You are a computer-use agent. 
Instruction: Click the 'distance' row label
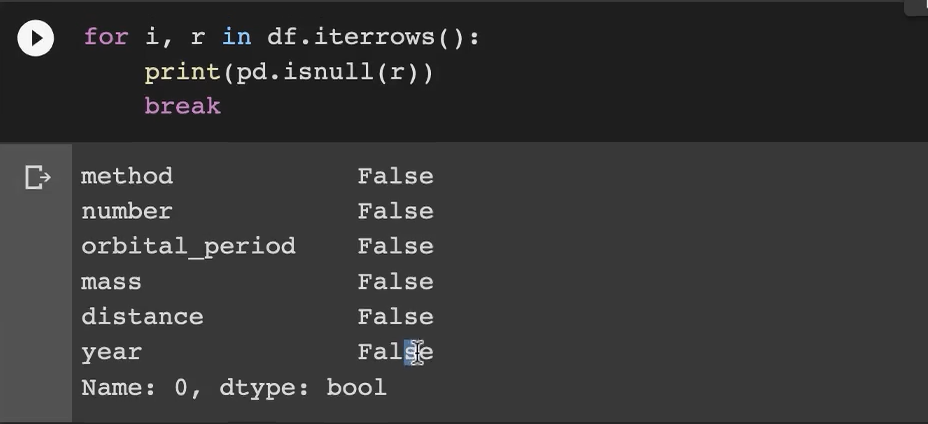click(x=142, y=317)
